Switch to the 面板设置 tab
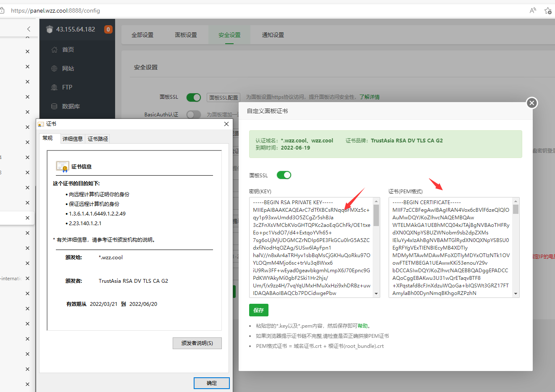The width and height of the screenshot is (555, 392). 186,35
